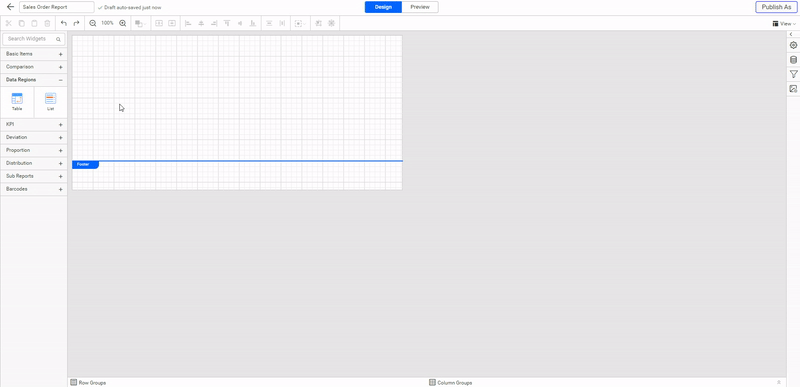Viewport: 800px width, 387px height.
Task: Select the Table widget
Action: (17, 101)
